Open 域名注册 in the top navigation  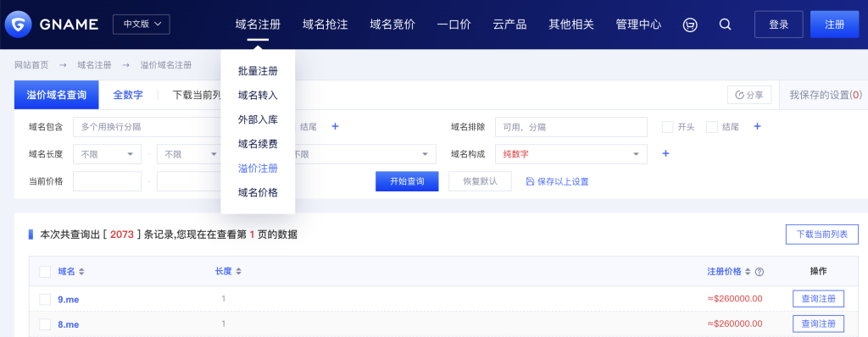pyautogui.click(x=258, y=25)
